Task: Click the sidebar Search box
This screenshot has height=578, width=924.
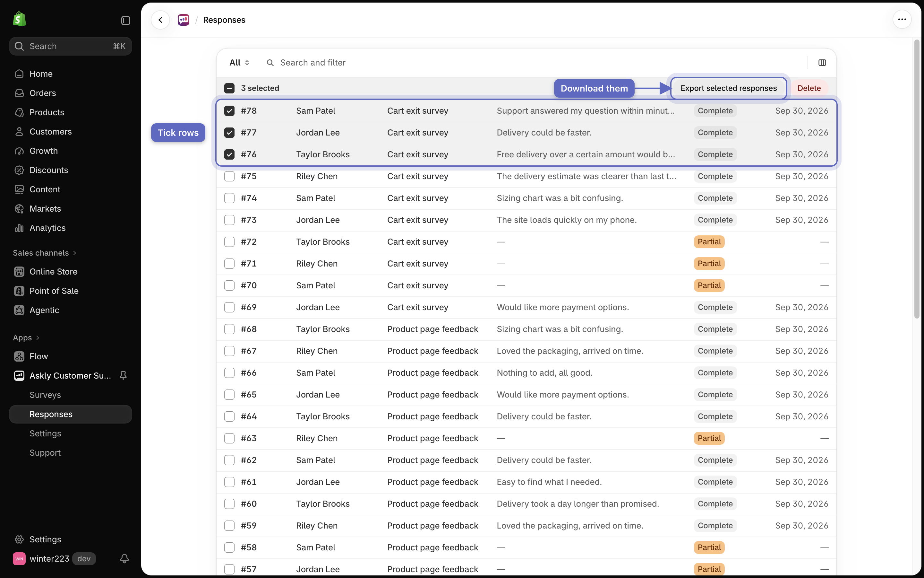Action: [x=70, y=46]
